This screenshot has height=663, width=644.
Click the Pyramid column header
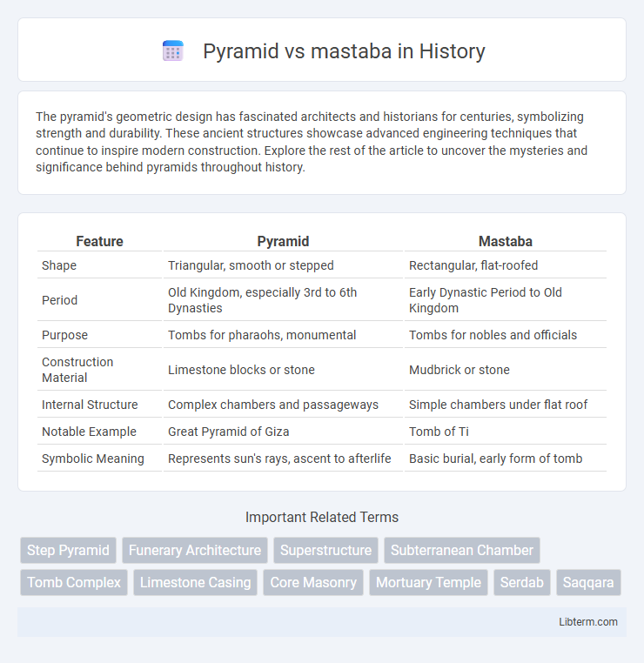click(x=283, y=241)
